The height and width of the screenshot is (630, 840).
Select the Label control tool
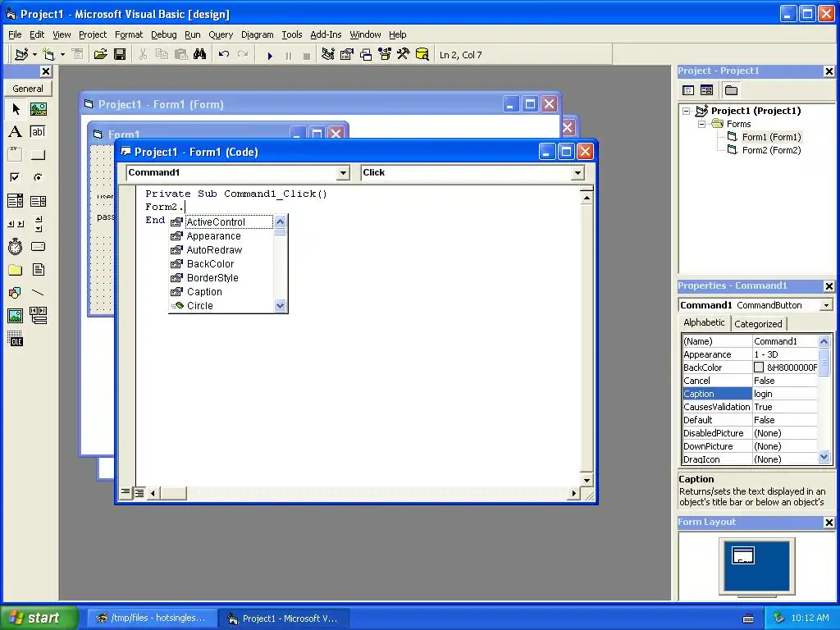(16, 132)
